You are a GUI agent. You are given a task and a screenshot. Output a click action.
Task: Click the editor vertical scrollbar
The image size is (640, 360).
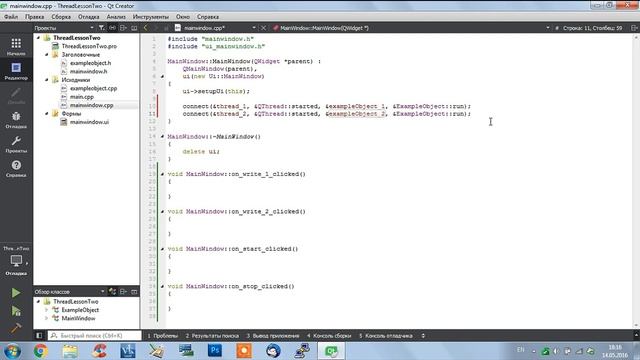(636, 181)
